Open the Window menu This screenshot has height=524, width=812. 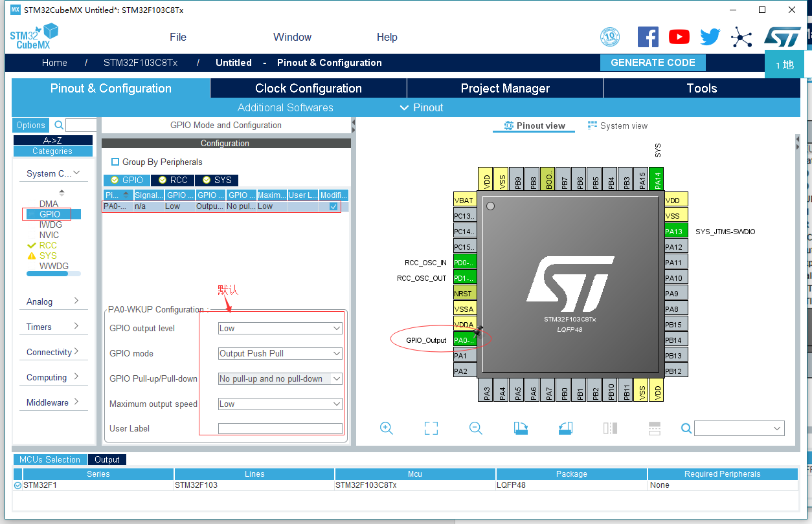pyautogui.click(x=292, y=37)
